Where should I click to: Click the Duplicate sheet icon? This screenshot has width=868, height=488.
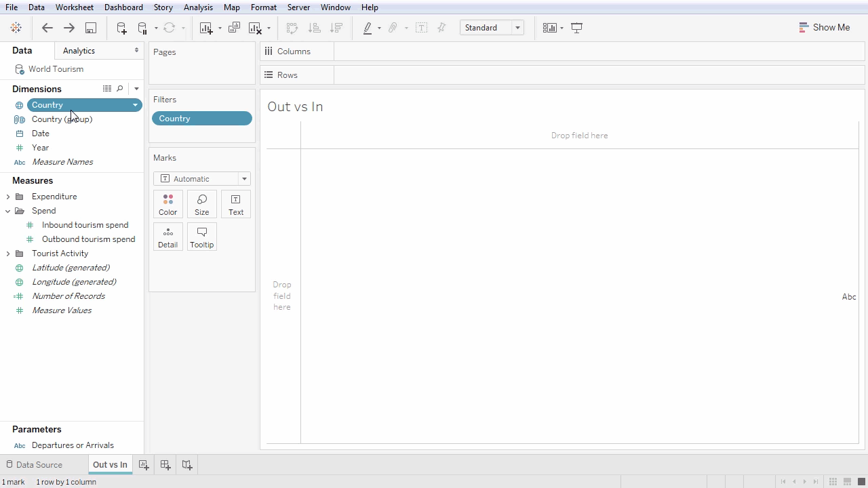coord(234,28)
